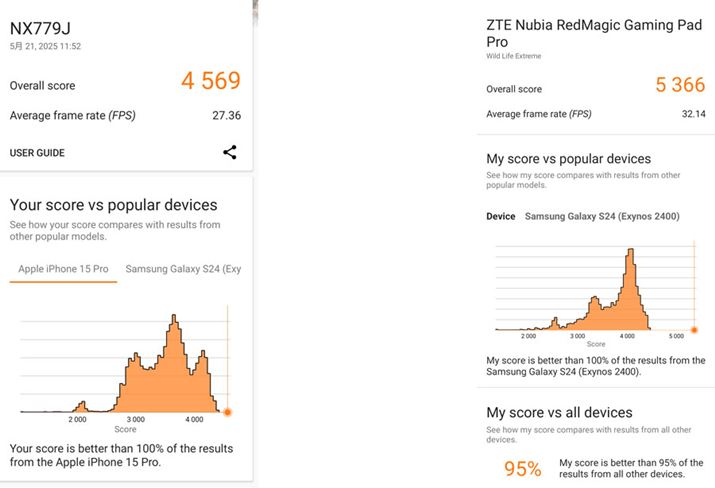This screenshot has width=715, height=488.
Task: Click the 'My score vs all devices' heading
Action: click(559, 412)
